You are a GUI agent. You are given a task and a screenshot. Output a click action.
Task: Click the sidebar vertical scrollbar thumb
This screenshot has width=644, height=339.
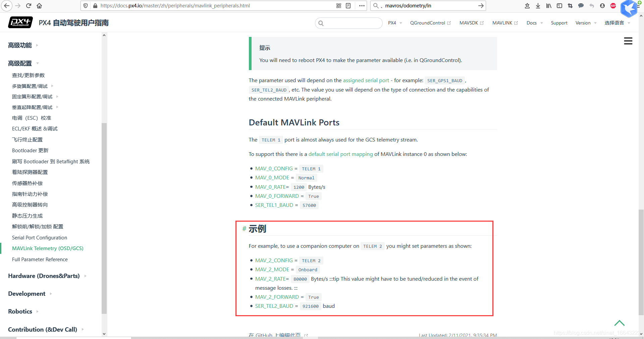point(104,219)
